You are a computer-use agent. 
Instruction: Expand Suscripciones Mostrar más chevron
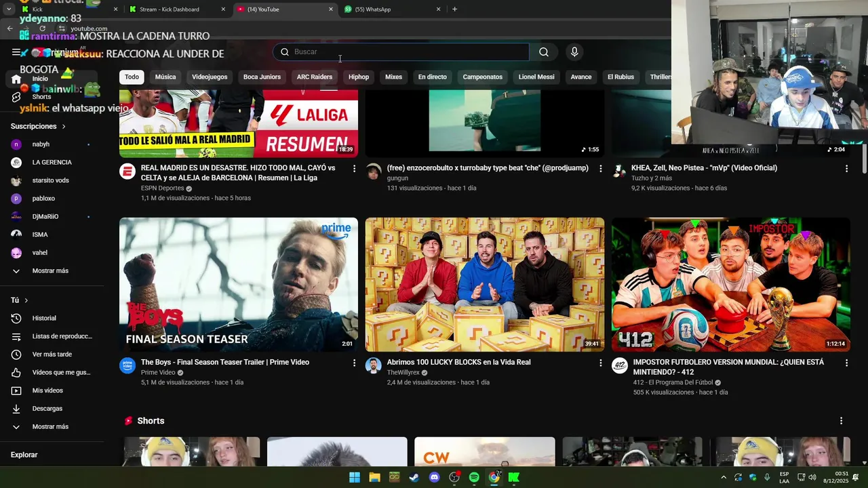pyautogui.click(x=16, y=271)
